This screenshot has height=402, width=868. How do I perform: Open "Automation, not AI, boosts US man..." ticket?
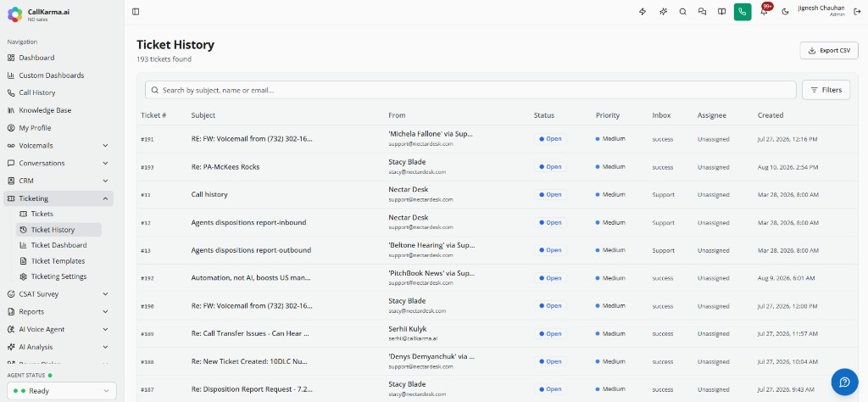coord(251,278)
